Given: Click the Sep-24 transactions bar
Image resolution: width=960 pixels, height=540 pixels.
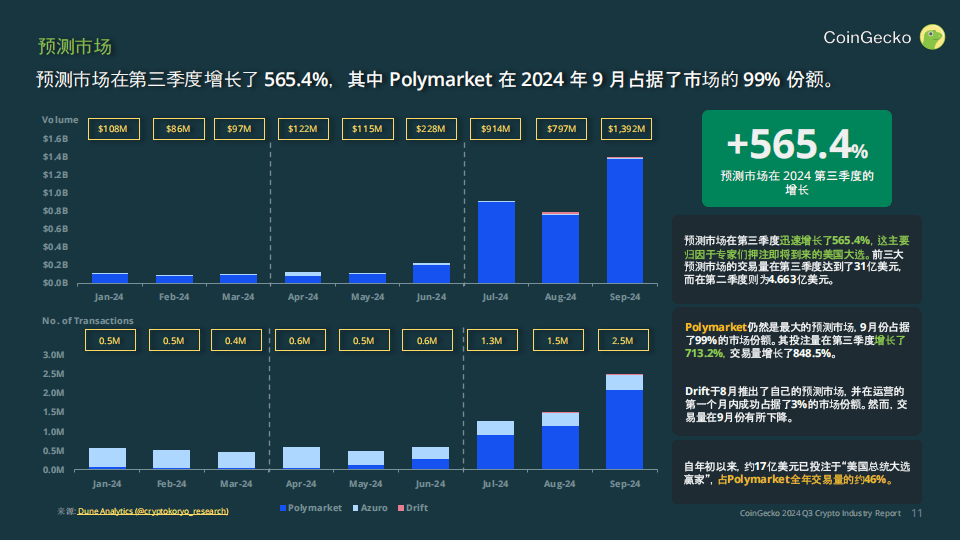Looking at the screenshot, I should pos(624,422).
